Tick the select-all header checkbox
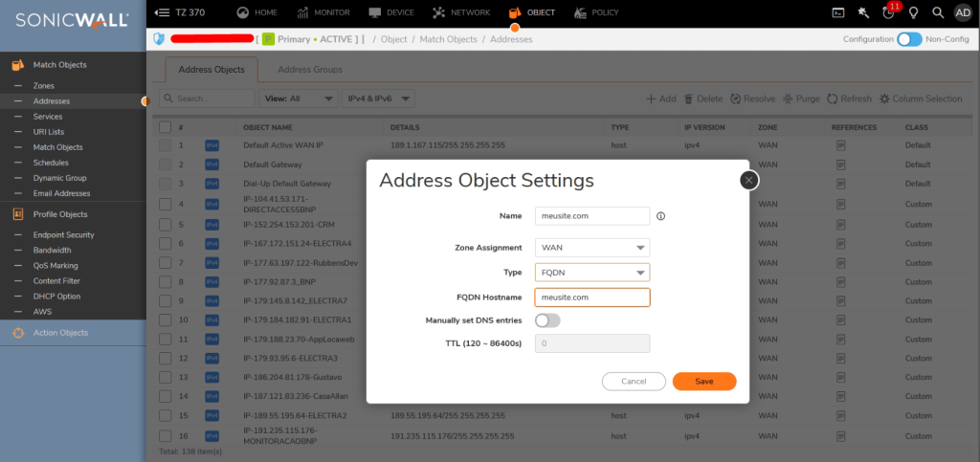 (165, 126)
